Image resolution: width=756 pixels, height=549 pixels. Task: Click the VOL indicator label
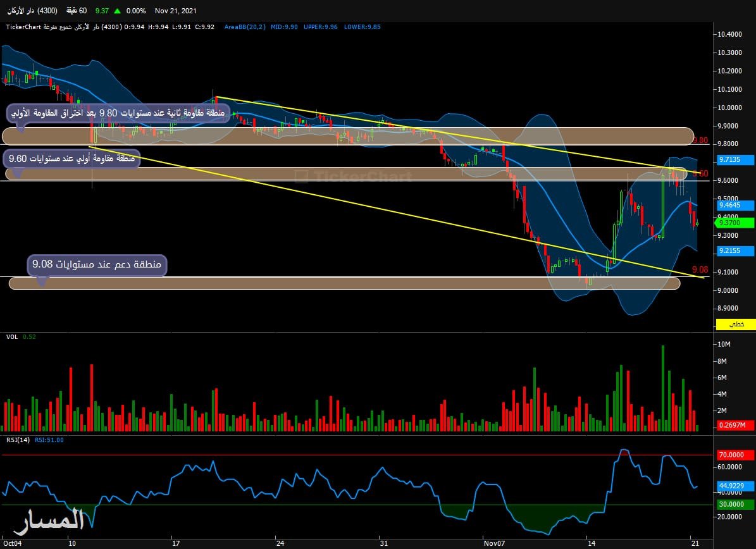(x=12, y=337)
